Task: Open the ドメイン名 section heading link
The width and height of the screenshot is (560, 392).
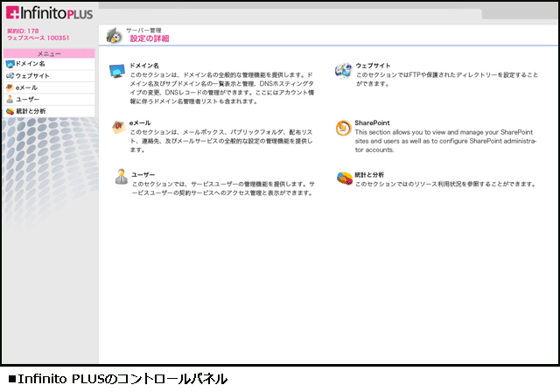Action: click(144, 66)
